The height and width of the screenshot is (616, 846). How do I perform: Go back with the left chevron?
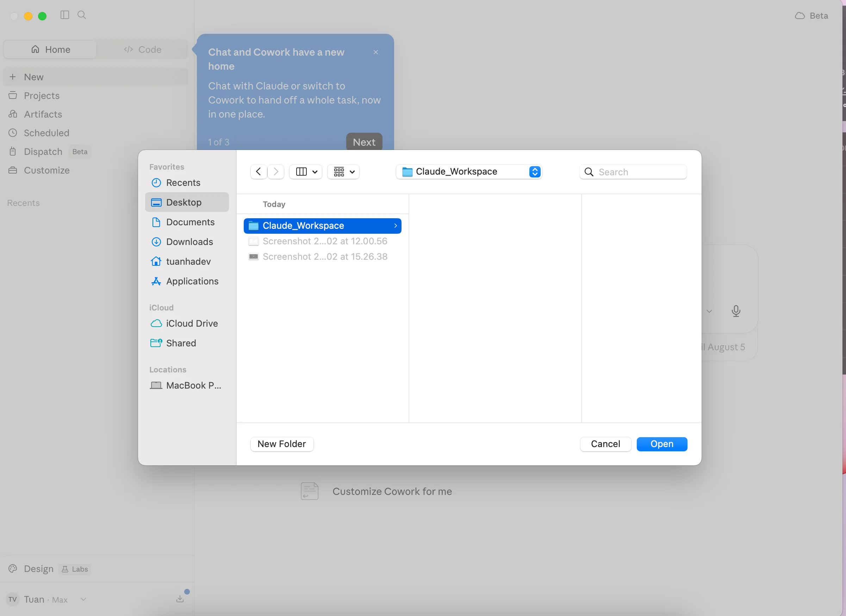(259, 171)
